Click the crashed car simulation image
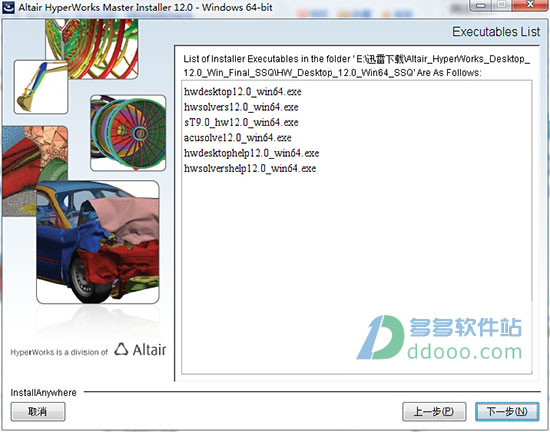The image size is (550, 432). pos(98,242)
